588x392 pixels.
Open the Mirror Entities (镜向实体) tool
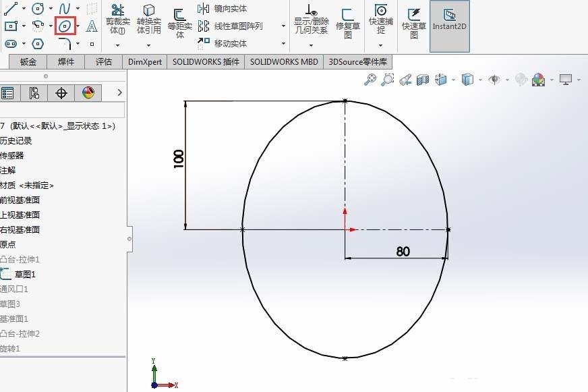point(223,9)
